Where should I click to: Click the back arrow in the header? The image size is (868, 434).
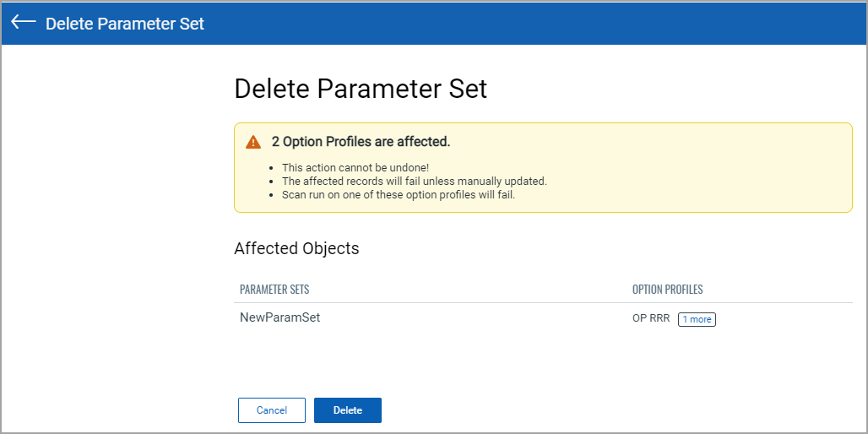pyautogui.click(x=23, y=23)
